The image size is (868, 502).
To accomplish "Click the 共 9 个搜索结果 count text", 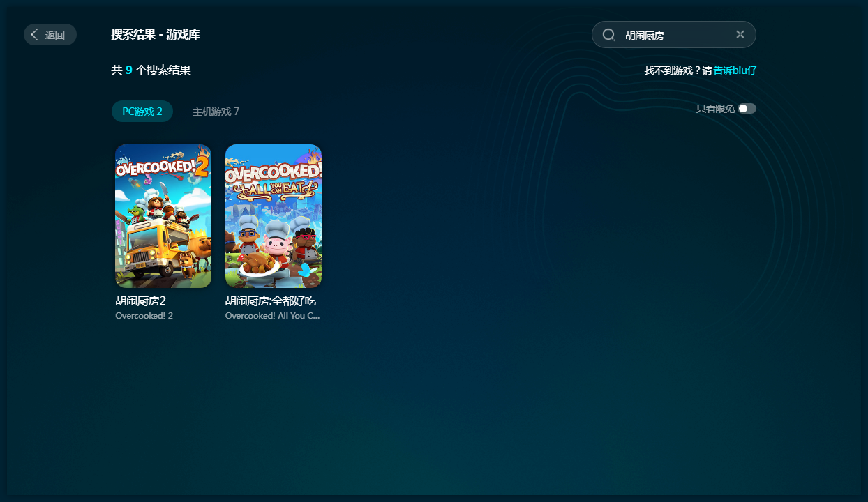I will 151,70.
